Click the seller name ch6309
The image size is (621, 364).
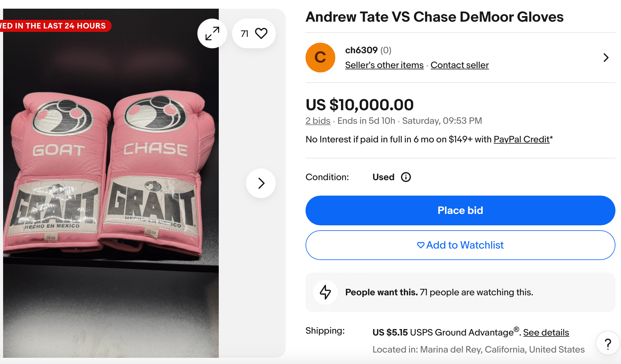361,50
